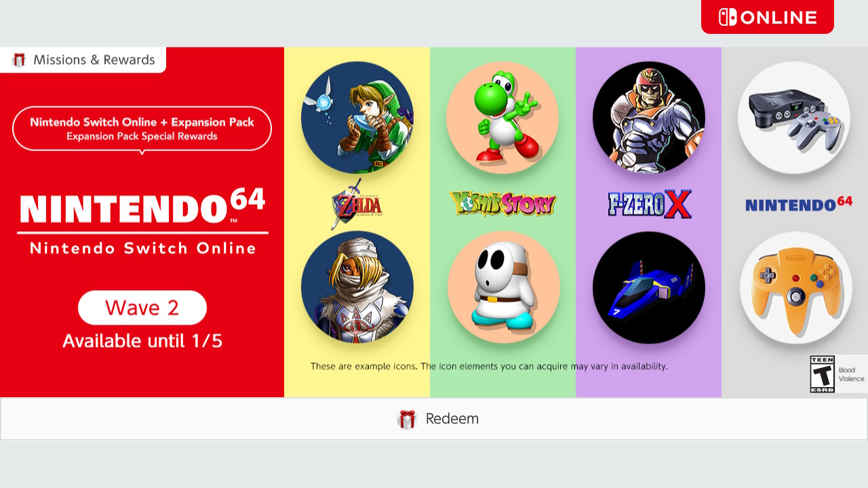Click the Yoshi's Story logo
Viewport: 868px width, 488px height.
tap(502, 203)
